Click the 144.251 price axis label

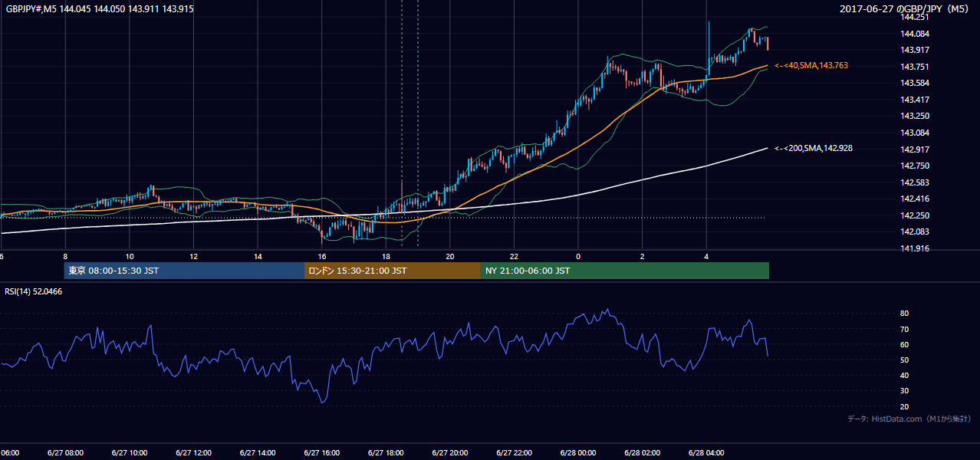[x=915, y=17]
